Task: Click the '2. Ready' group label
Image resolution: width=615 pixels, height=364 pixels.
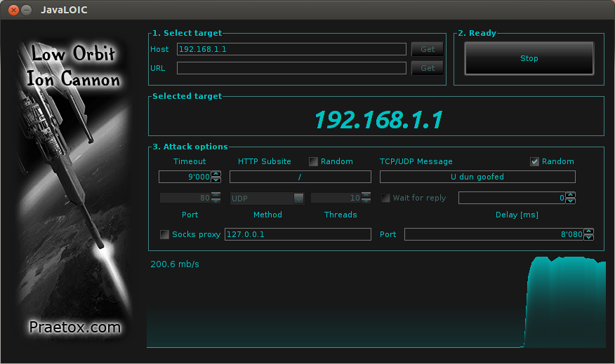Action: pyautogui.click(x=477, y=33)
